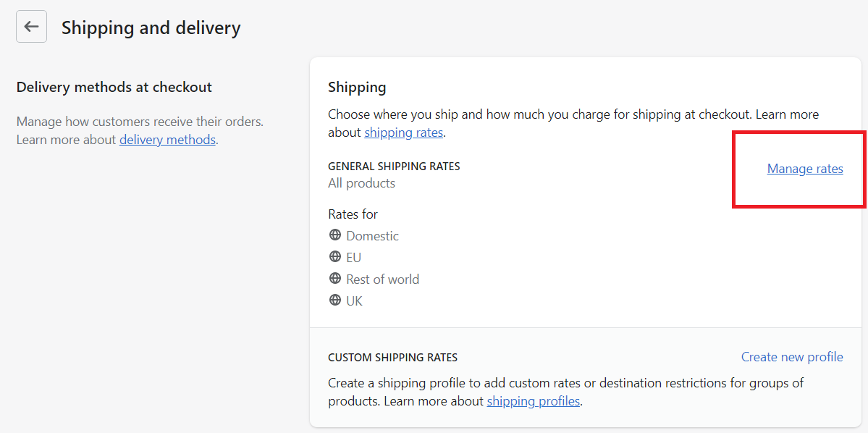Select the UK shipping zone
Viewport: 868px width, 433px height.
tap(354, 300)
